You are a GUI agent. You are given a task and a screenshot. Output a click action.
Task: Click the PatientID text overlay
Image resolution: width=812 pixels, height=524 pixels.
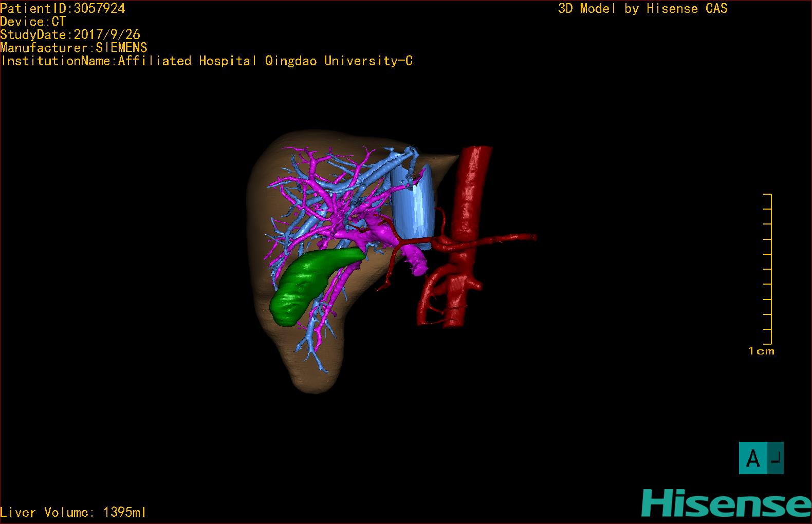point(63,8)
